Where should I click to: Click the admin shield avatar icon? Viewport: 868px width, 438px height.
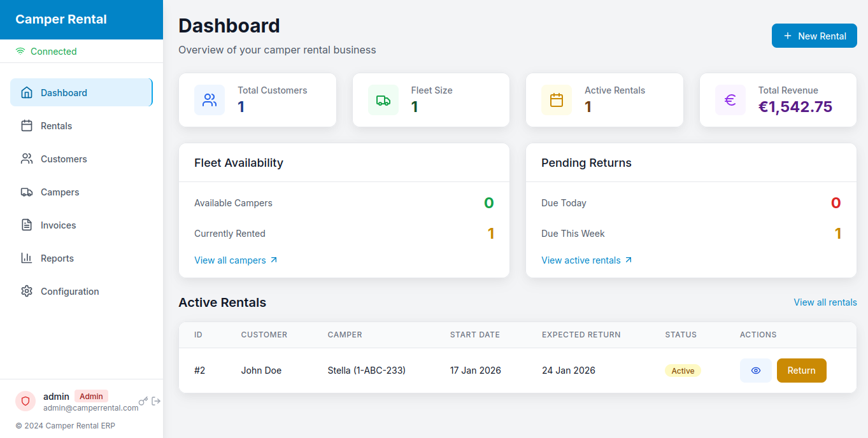coord(25,401)
